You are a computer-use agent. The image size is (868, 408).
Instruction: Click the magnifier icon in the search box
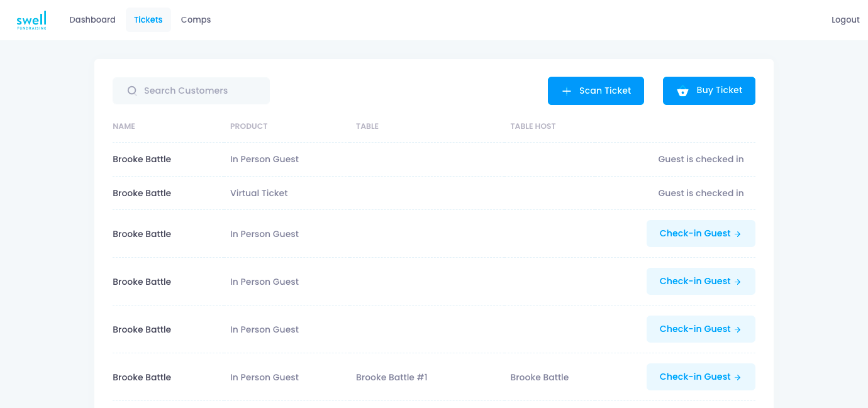(x=132, y=91)
